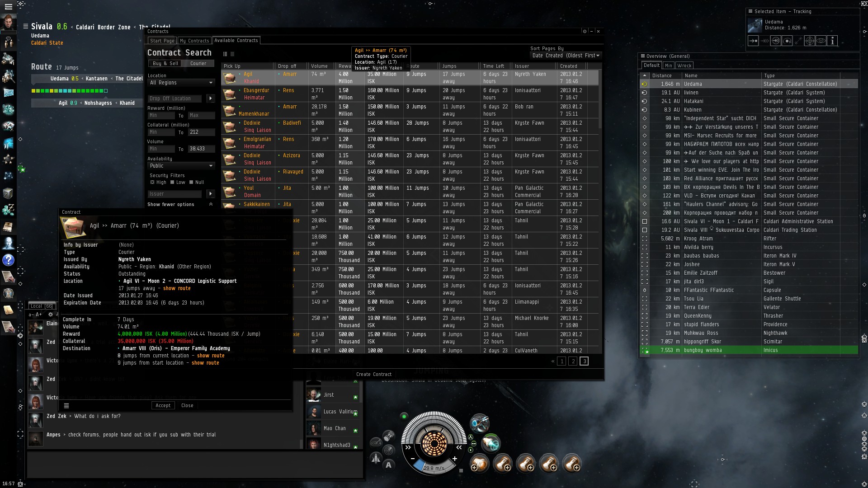Open the Date Created sort dropdown

[566, 56]
